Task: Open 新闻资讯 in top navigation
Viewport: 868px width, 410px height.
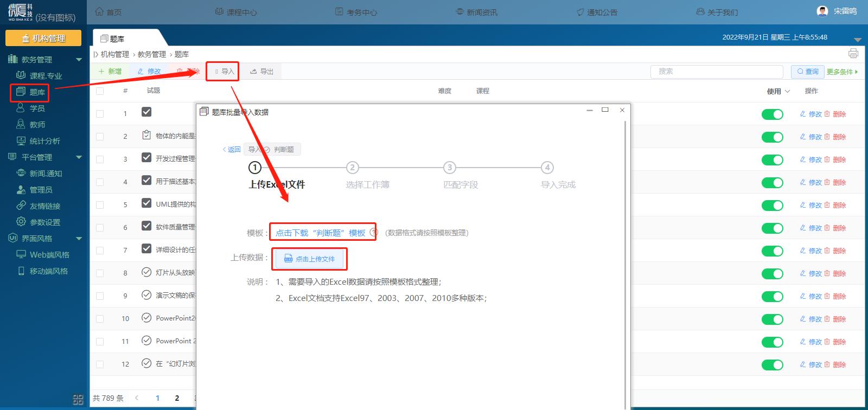Action: pyautogui.click(x=476, y=12)
